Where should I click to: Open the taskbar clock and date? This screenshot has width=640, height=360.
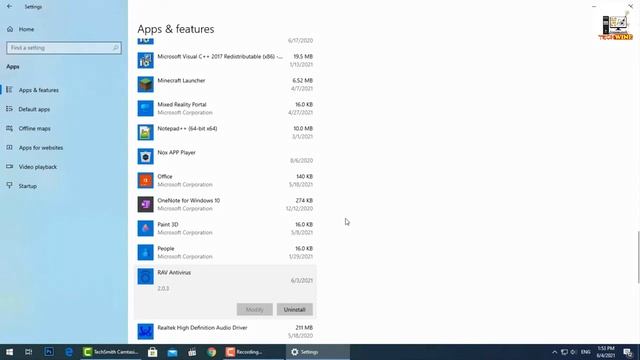(606, 352)
